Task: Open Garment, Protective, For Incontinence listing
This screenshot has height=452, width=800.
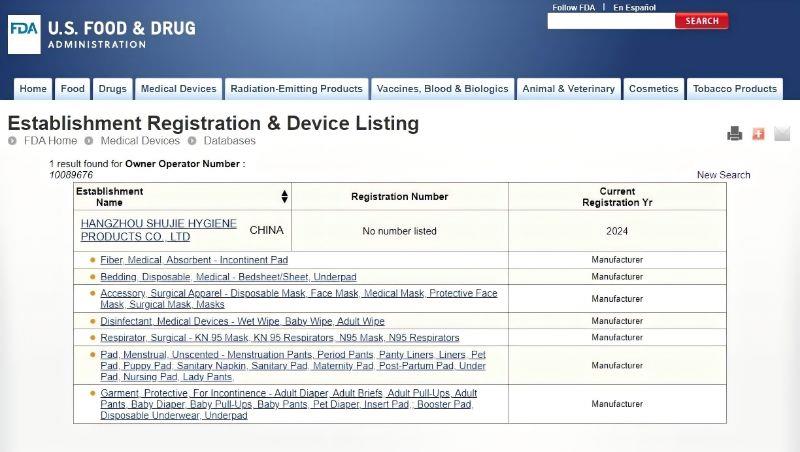Action: pyautogui.click(x=288, y=404)
